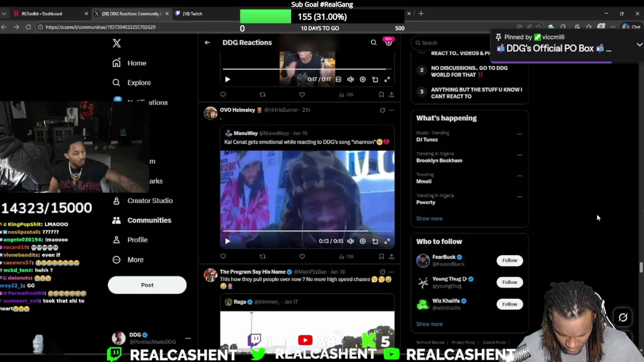Show more trends under What's happening

pyautogui.click(x=429, y=219)
